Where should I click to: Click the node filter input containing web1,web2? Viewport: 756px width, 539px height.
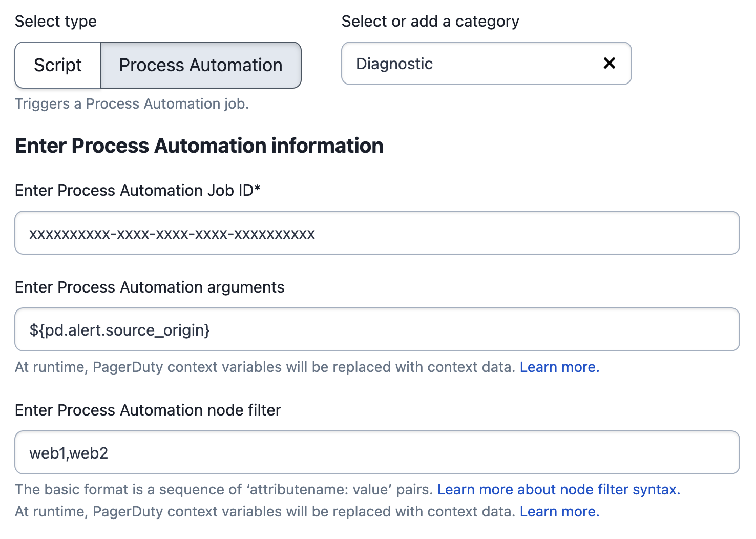pos(377,453)
